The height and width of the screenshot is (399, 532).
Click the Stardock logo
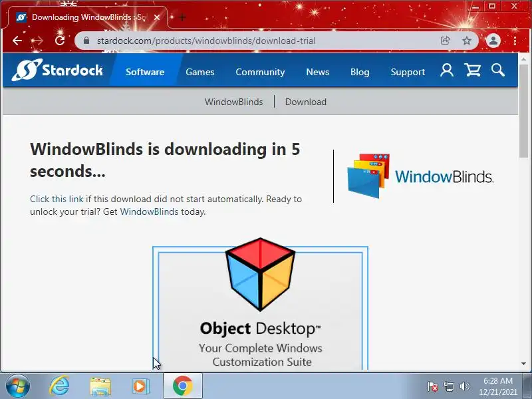(x=57, y=70)
